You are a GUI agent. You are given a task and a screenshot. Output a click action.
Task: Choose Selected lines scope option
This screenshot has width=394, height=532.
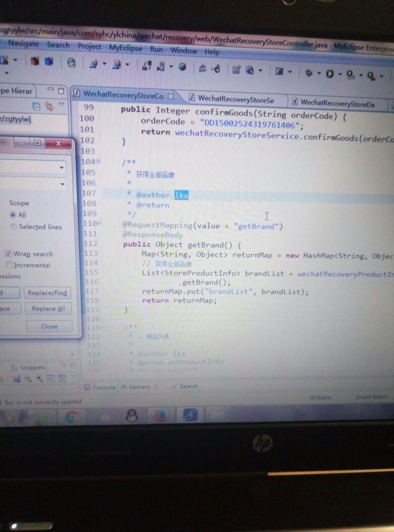pyautogui.click(x=13, y=227)
